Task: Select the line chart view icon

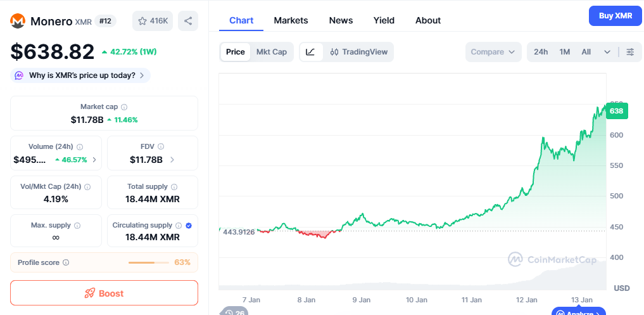Action: pyautogui.click(x=311, y=52)
